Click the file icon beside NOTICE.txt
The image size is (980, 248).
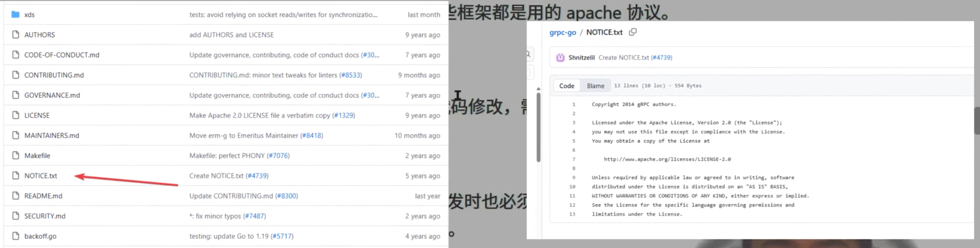pos(16,176)
